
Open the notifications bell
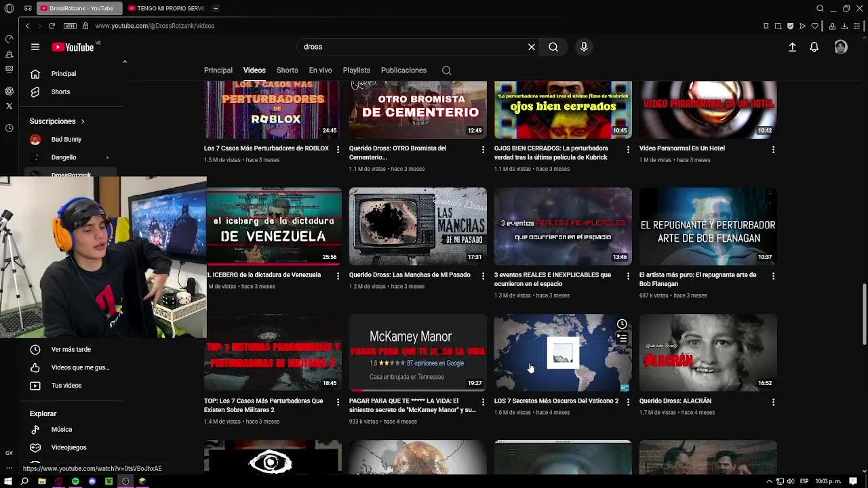814,47
